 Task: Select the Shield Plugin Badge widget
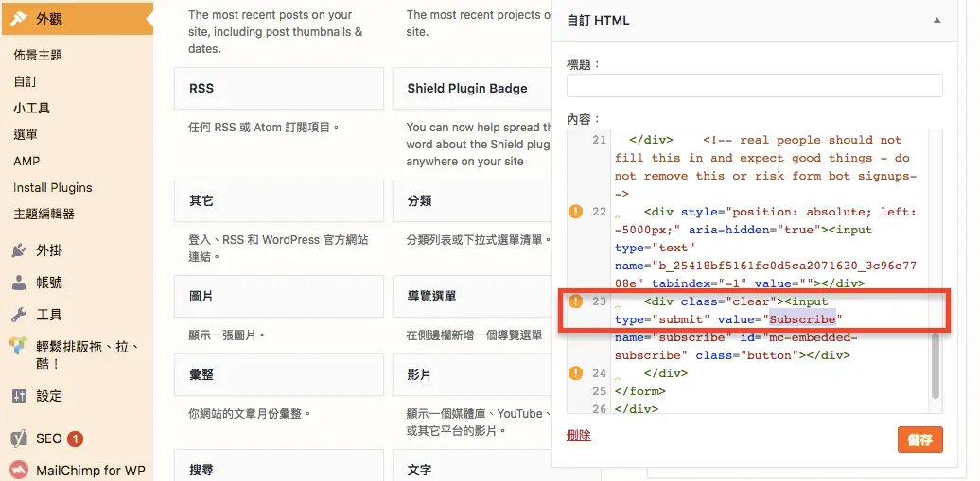pos(472,89)
